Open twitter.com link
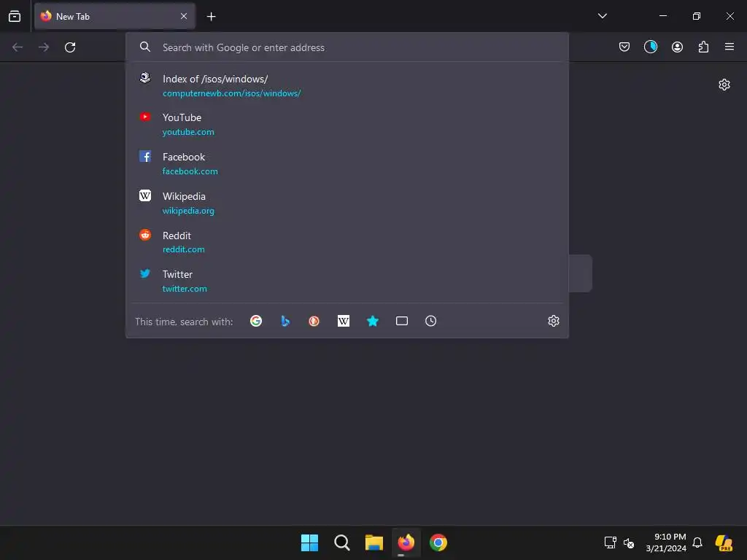747x560 pixels. [x=185, y=289]
